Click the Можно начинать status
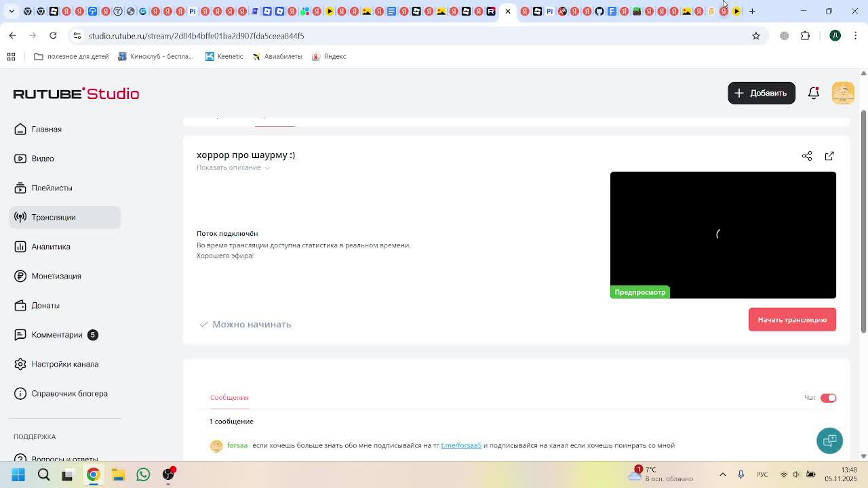868x488 pixels. pos(245,324)
